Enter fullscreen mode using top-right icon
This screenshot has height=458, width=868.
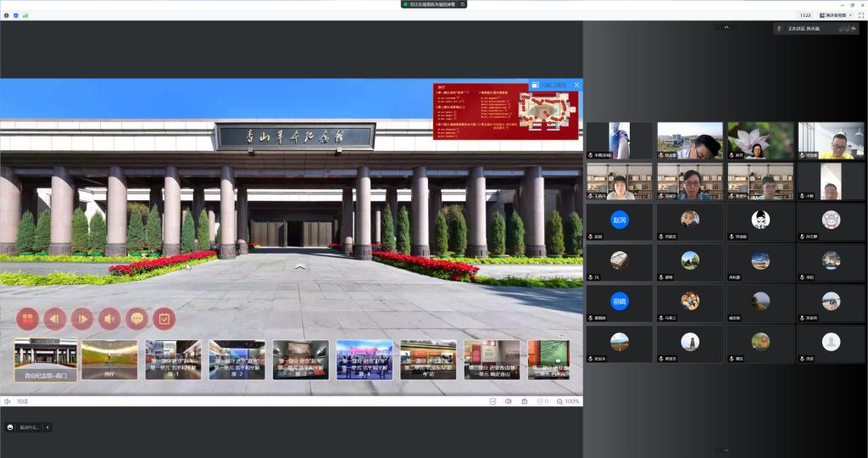pyautogui.click(x=861, y=15)
